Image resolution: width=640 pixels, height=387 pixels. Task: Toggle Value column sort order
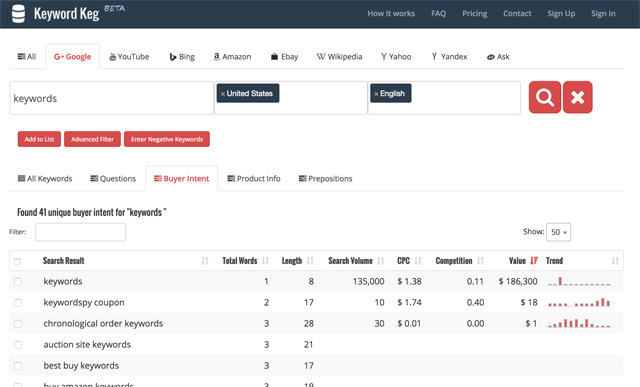pos(534,261)
